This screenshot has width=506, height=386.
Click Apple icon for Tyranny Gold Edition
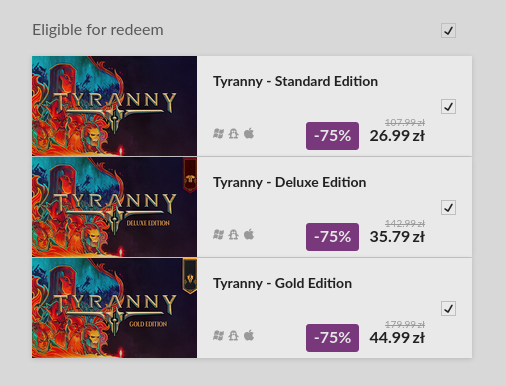(x=249, y=335)
